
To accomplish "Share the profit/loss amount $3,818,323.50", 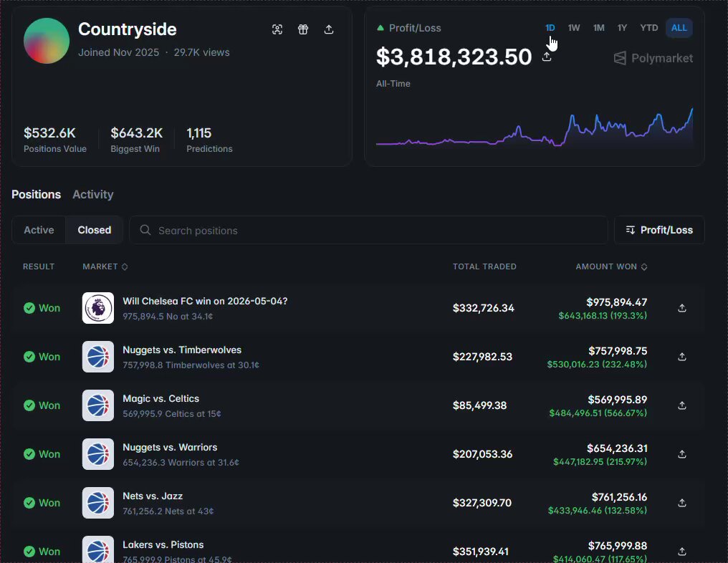I will coord(547,57).
